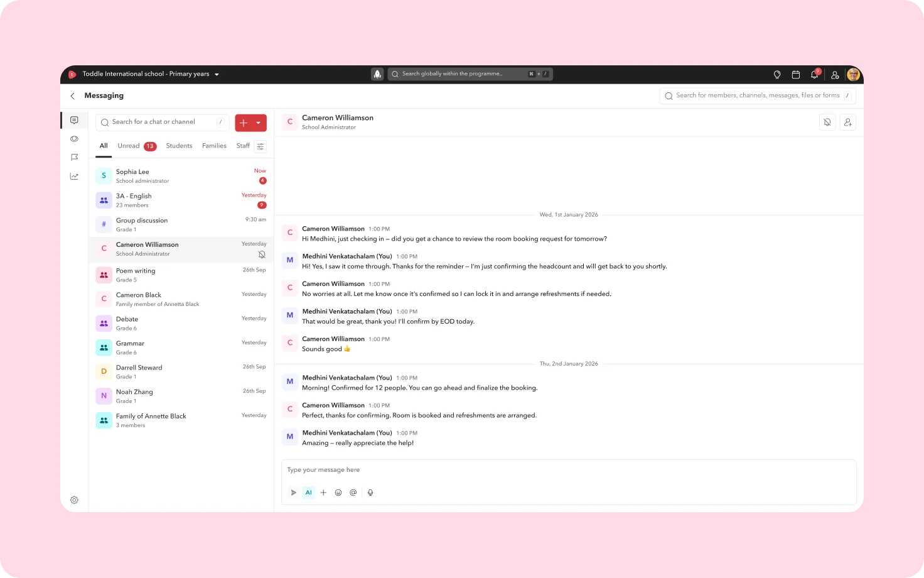Image resolution: width=924 pixels, height=578 pixels.
Task: Select the All chats tab
Action: pos(104,146)
